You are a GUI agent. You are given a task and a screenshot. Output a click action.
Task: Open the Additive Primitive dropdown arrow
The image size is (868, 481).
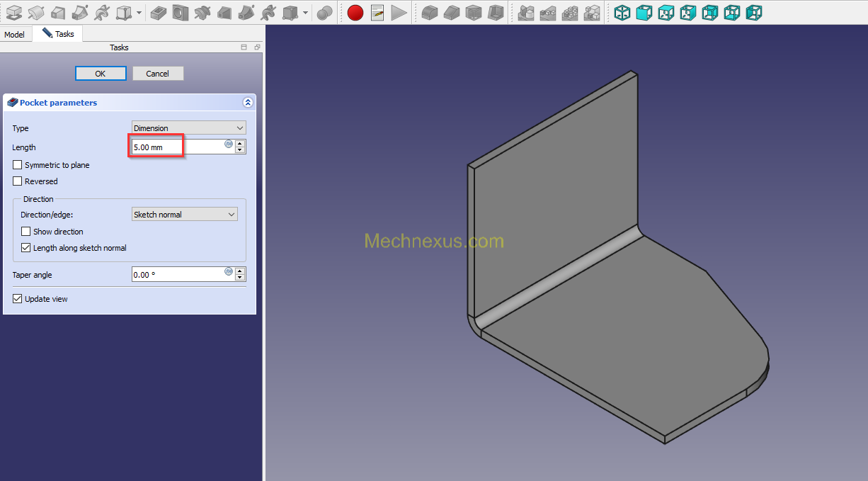click(139, 13)
